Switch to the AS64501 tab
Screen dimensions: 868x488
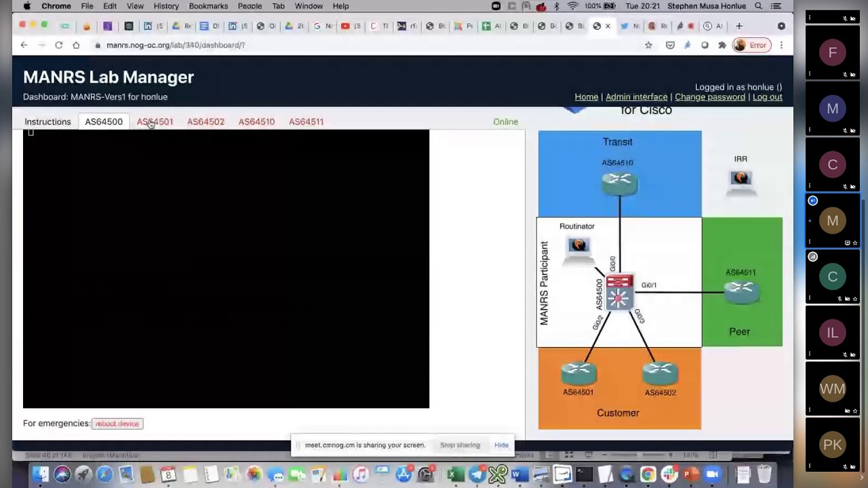pos(155,121)
